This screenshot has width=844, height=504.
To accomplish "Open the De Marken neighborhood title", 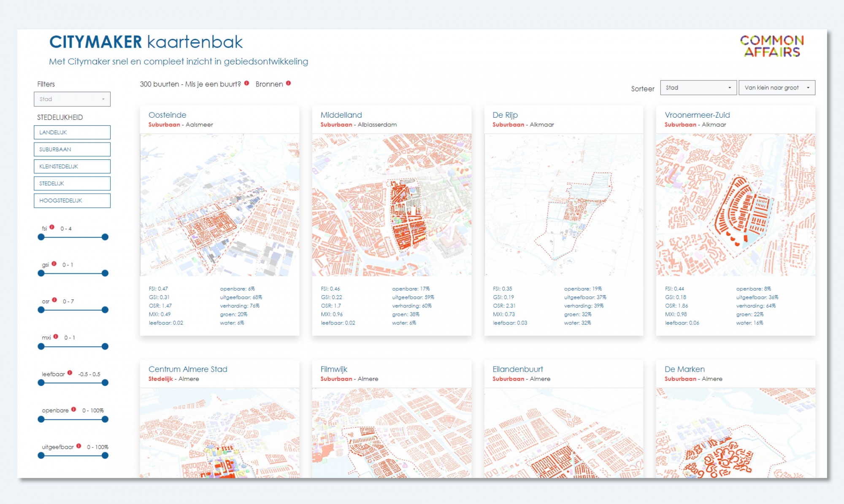I will click(x=684, y=369).
